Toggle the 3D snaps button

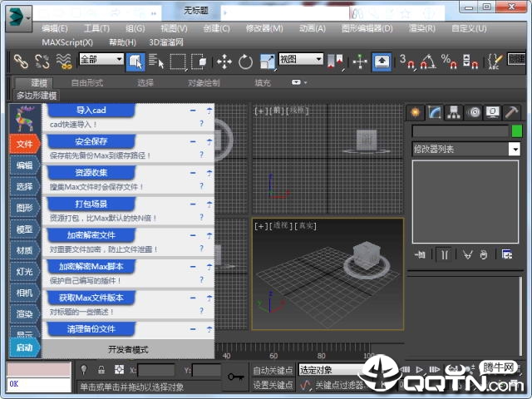(x=405, y=61)
